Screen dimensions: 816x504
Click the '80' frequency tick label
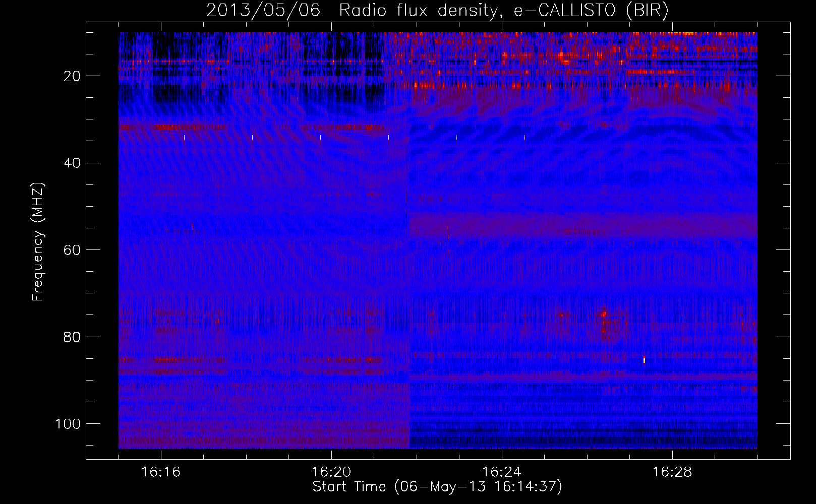pyautogui.click(x=73, y=337)
